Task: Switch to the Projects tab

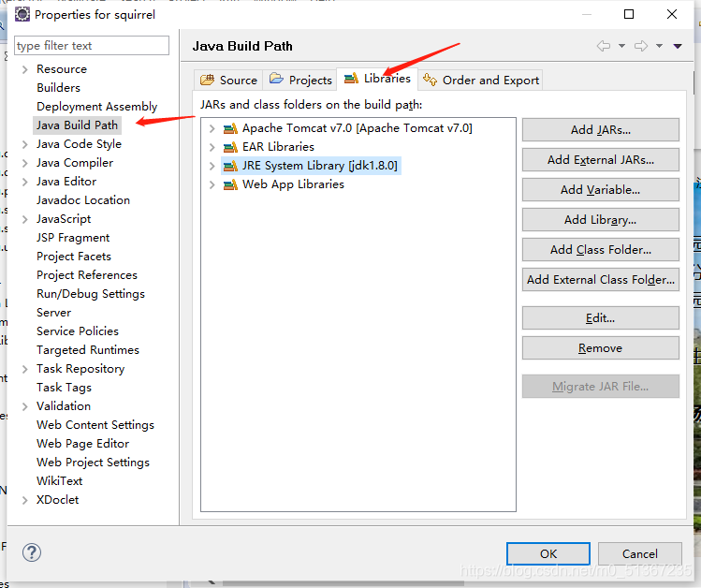Action: click(x=299, y=80)
